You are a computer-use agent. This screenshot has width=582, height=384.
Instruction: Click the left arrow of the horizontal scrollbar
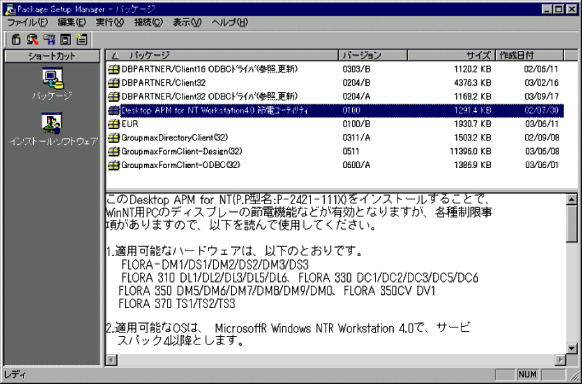coord(112,360)
